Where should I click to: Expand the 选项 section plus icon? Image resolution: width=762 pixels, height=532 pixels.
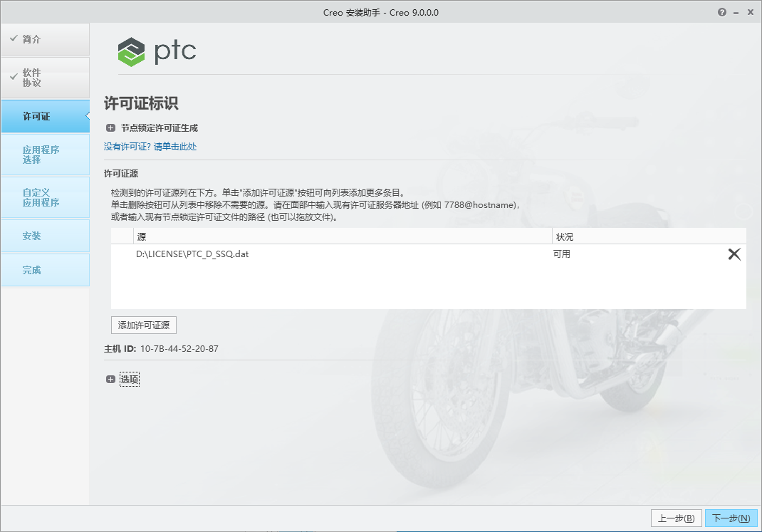point(111,380)
